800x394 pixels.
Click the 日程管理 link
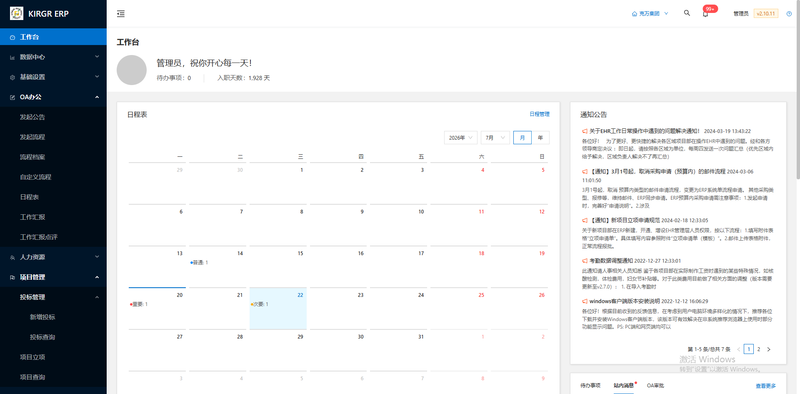click(x=539, y=114)
